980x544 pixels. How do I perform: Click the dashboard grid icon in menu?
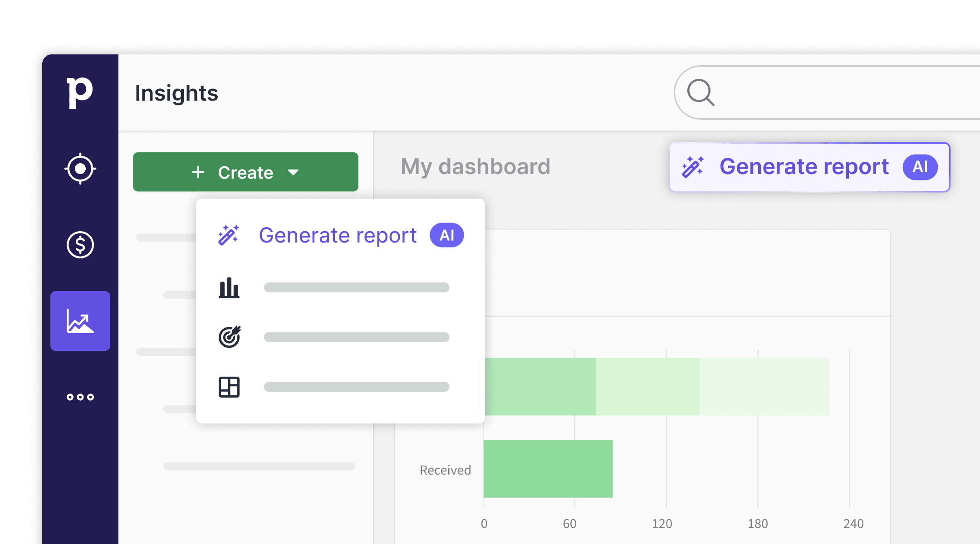pyautogui.click(x=229, y=387)
